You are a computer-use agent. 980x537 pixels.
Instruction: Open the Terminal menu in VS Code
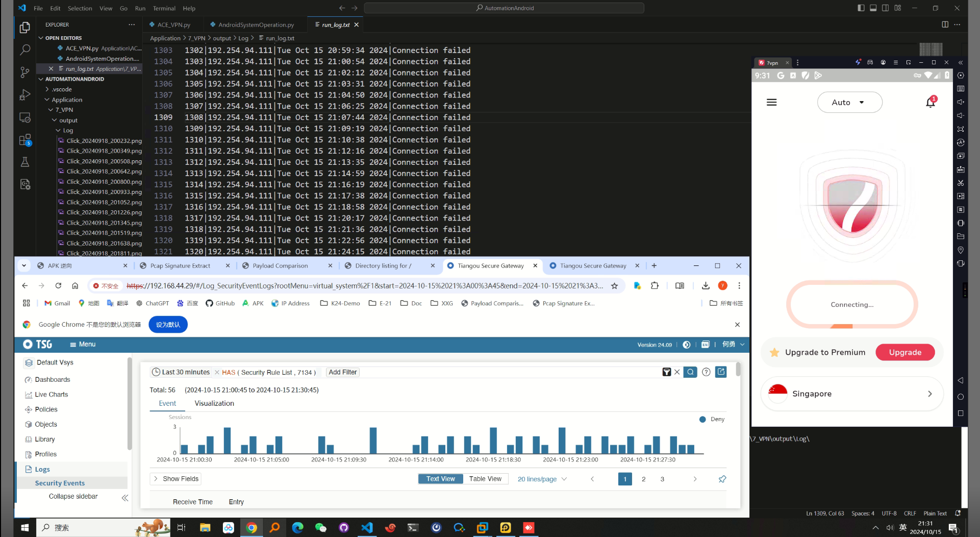pos(164,8)
